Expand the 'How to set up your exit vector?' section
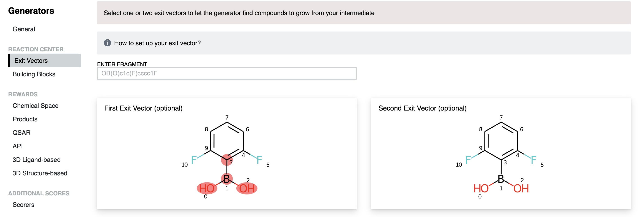644x217 pixels. point(157,43)
